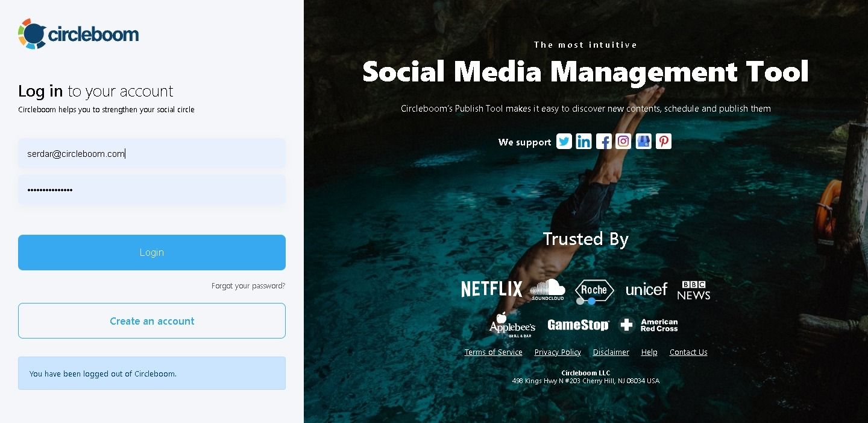This screenshot has width=868, height=423.
Task: Open the Terms of Service link
Action: pos(493,352)
